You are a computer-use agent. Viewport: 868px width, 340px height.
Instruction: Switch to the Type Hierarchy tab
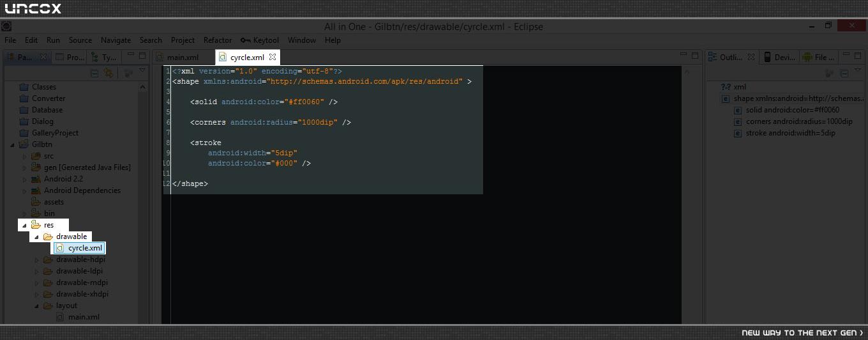104,57
